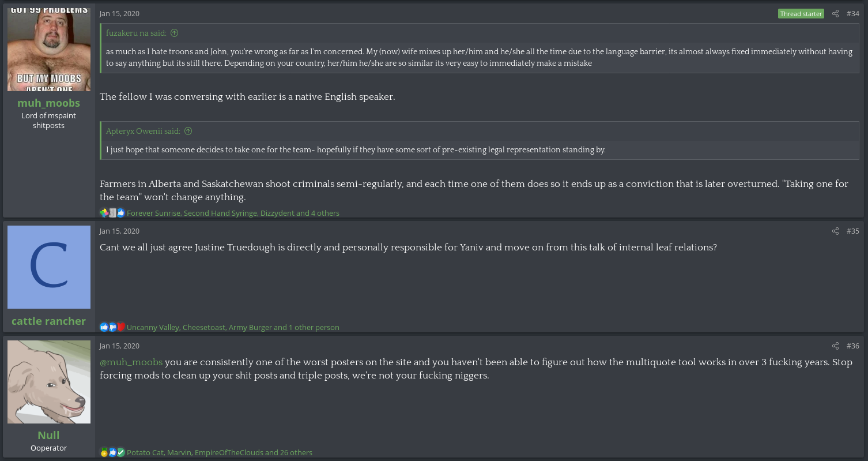Open muh_moobs username profile link
This screenshot has height=461, width=868.
tap(49, 103)
